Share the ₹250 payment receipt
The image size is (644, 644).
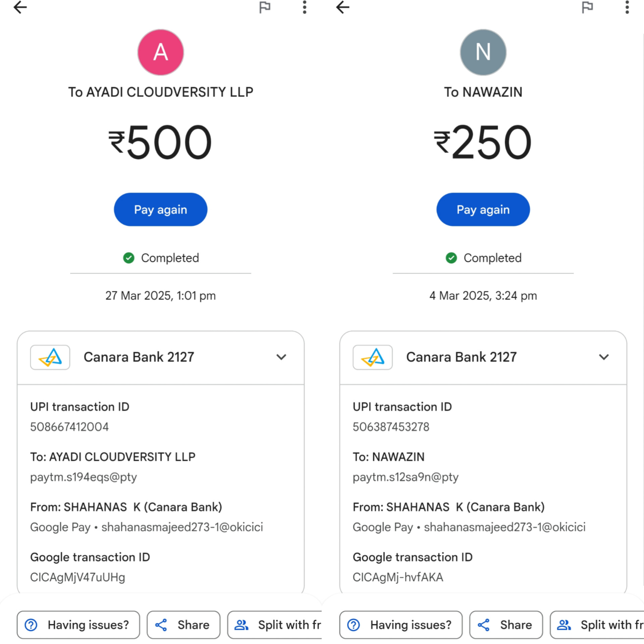506,625
